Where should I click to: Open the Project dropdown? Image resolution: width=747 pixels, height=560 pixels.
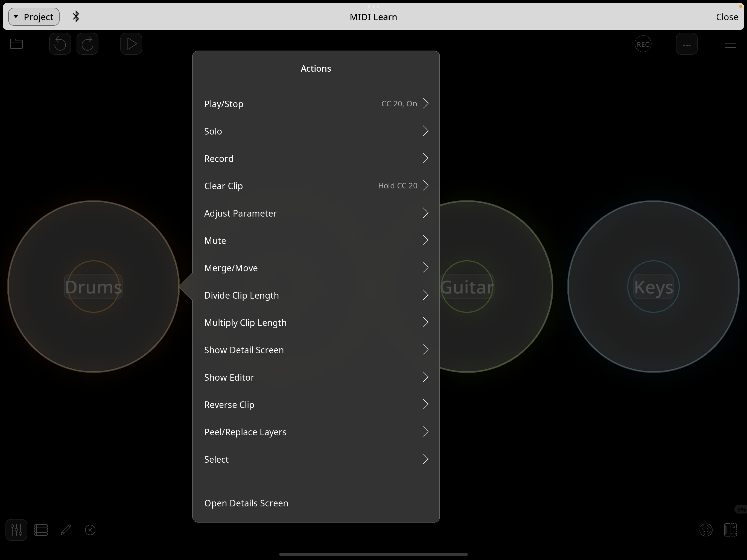pos(34,17)
